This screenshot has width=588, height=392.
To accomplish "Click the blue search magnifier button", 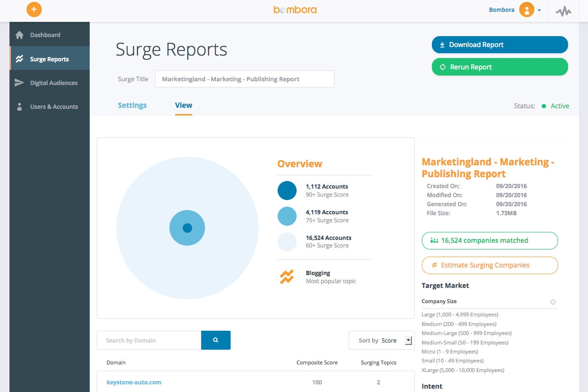I will pos(216,340).
